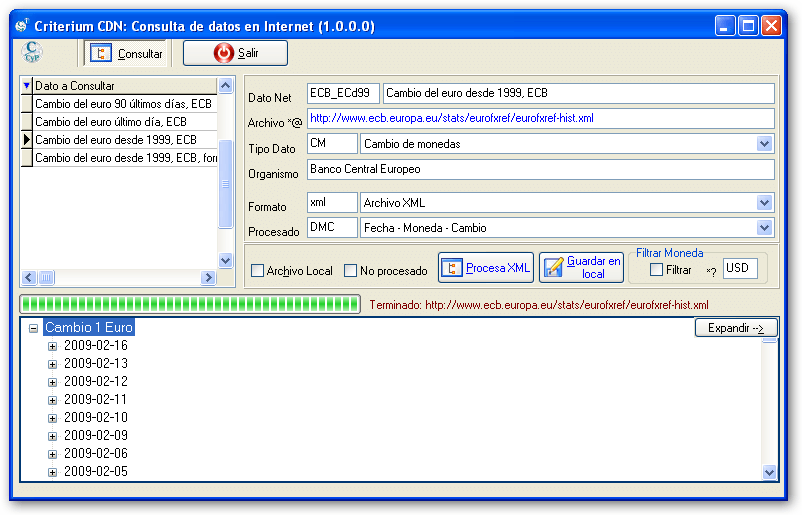This screenshot has height=515, width=802.
Task: Click the blue filter arrow in list header
Action: coord(27,85)
